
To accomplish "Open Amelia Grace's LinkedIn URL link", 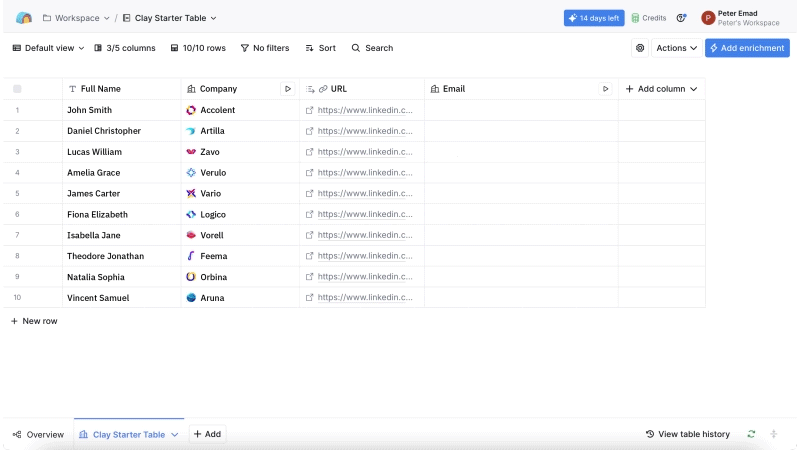I will click(x=365, y=173).
